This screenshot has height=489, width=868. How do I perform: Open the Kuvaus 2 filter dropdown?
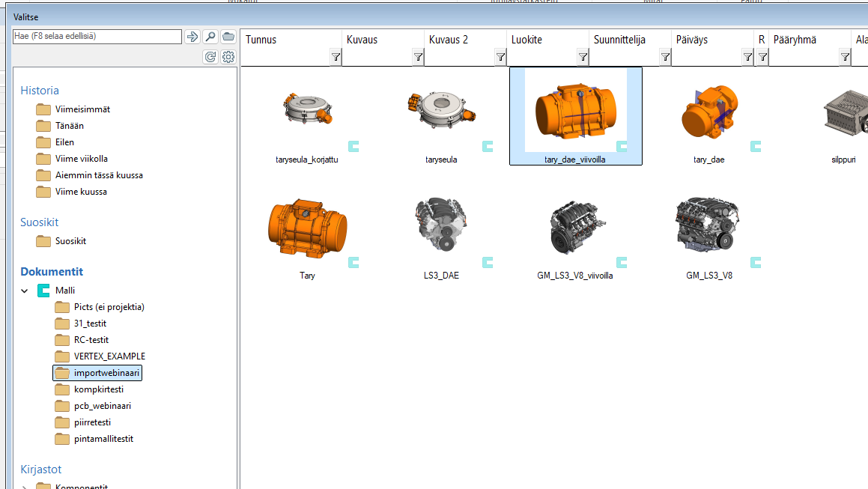coord(500,57)
